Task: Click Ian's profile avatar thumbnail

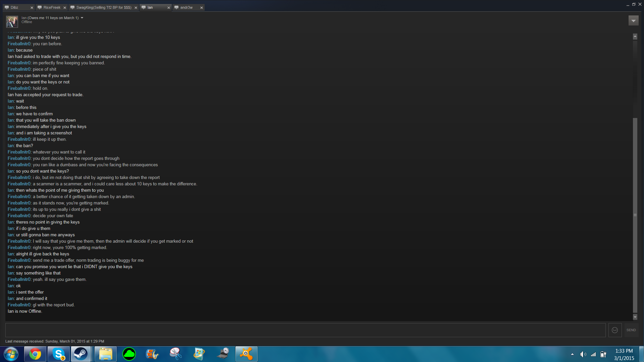Action: (12, 21)
